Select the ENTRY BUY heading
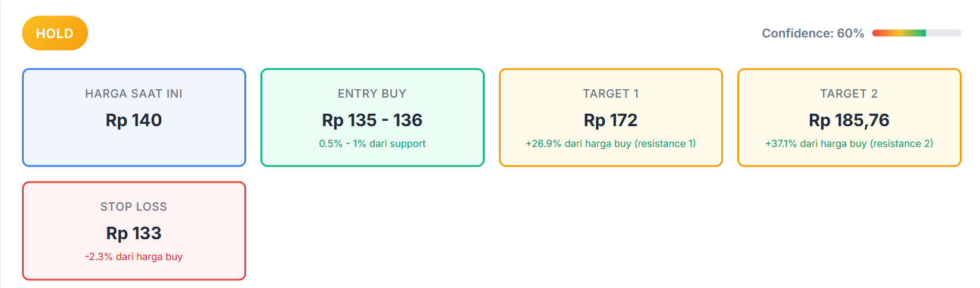The width and height of the screenshot is (980, 288). pyautogui.click(x=372, y=93)
